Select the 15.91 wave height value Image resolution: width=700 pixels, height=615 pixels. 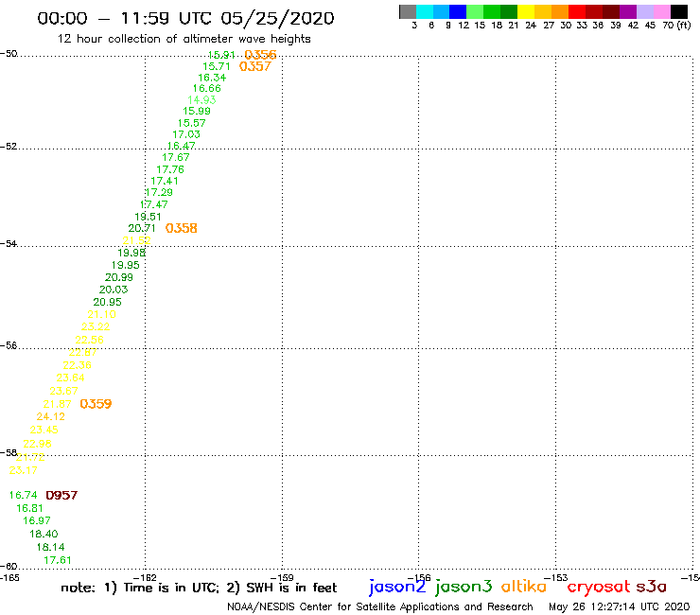point(222,55)
